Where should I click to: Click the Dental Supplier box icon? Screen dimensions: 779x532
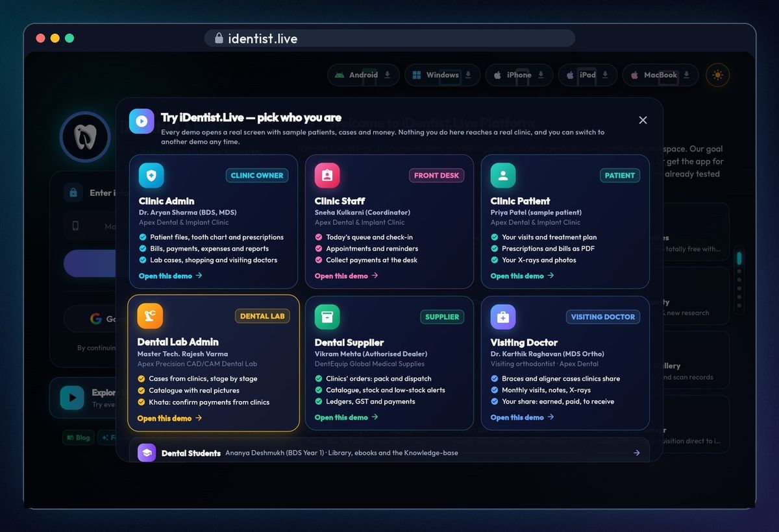click(327, 317)
